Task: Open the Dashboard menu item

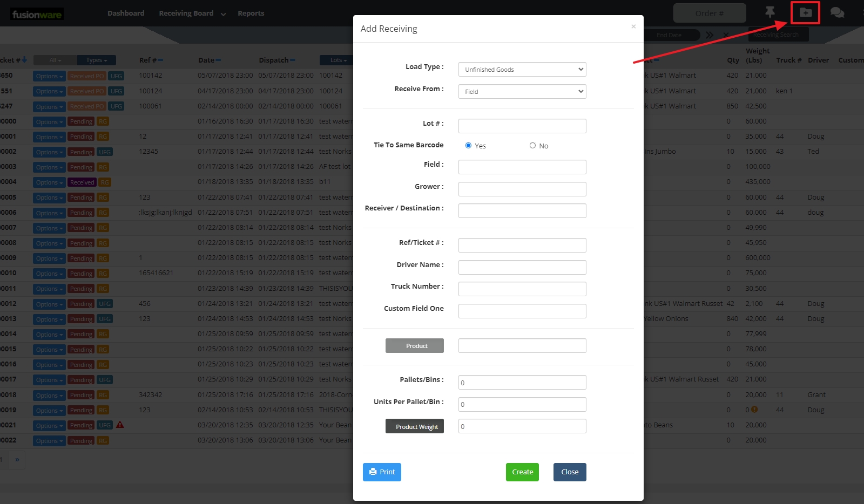Action: coord(126,13)
